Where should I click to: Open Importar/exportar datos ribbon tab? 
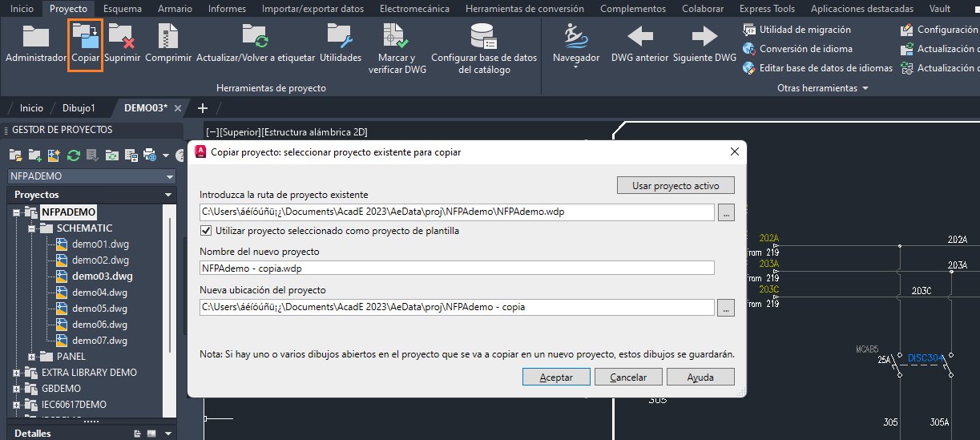click(313, 9)
